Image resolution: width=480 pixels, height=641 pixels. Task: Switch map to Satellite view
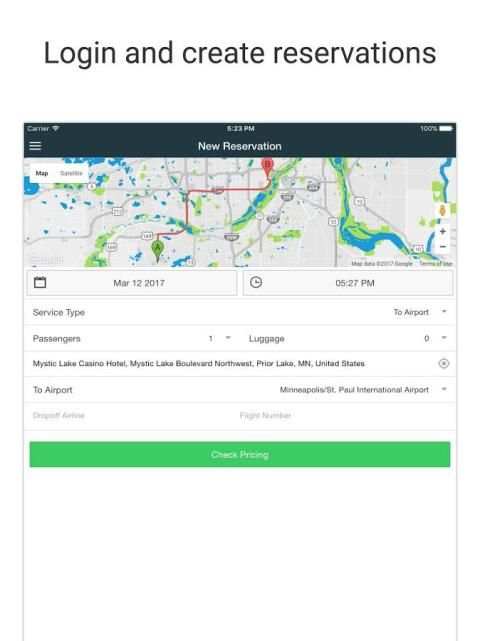coord(71,173)
